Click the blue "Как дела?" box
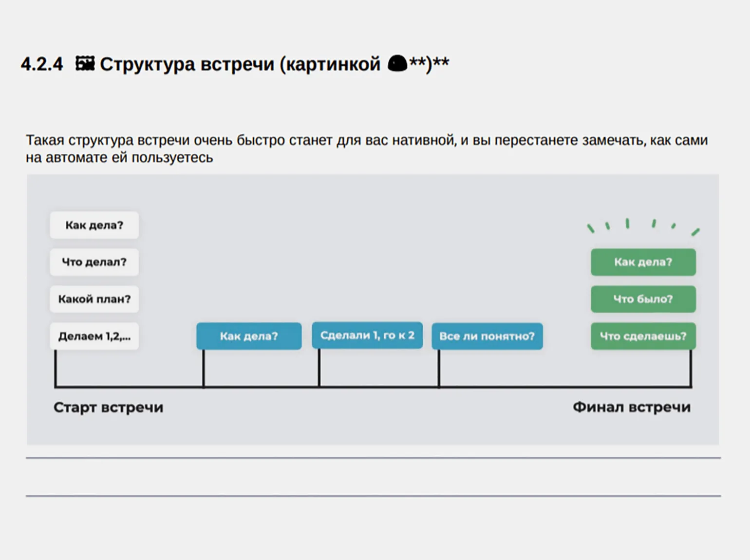Screen dimensions: 750x560 tap(249, 336)
